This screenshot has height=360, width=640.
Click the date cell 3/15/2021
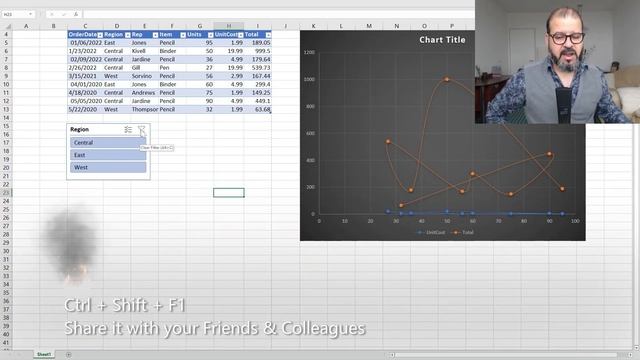coord(85,76)
